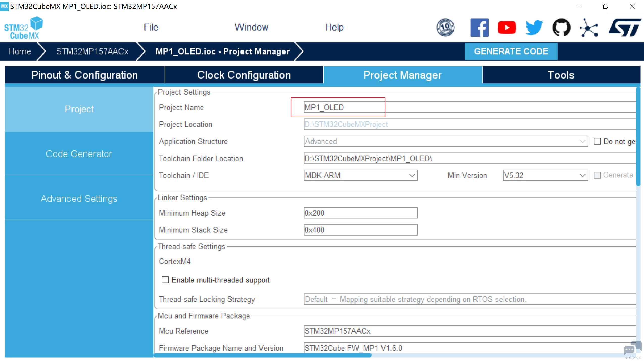Expand the Application Structure dropdown

(446, 141)
